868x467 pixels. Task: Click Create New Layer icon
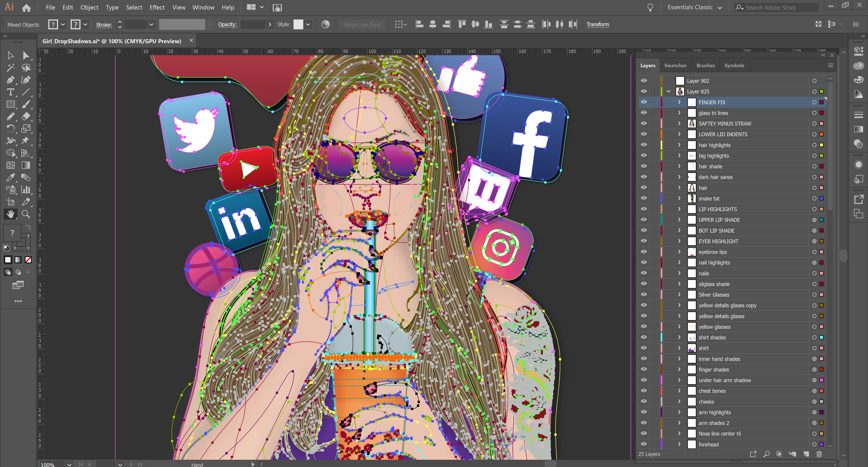[806, 454]
